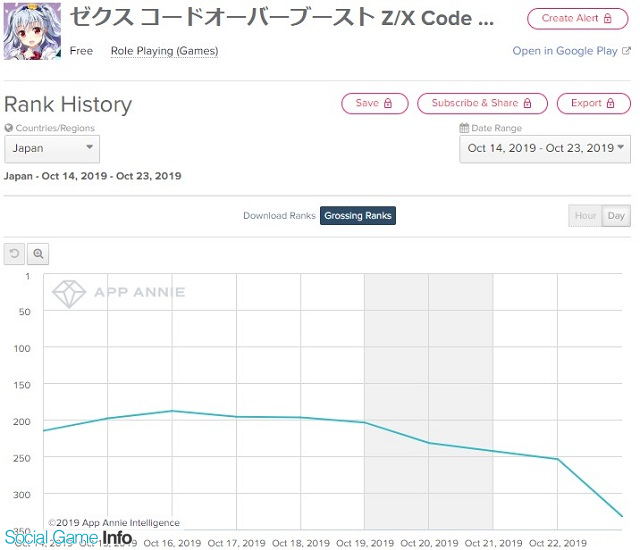This screenshot has height=550, width=640.
Task: Click the Rank History heading
Action: [68, 104]
